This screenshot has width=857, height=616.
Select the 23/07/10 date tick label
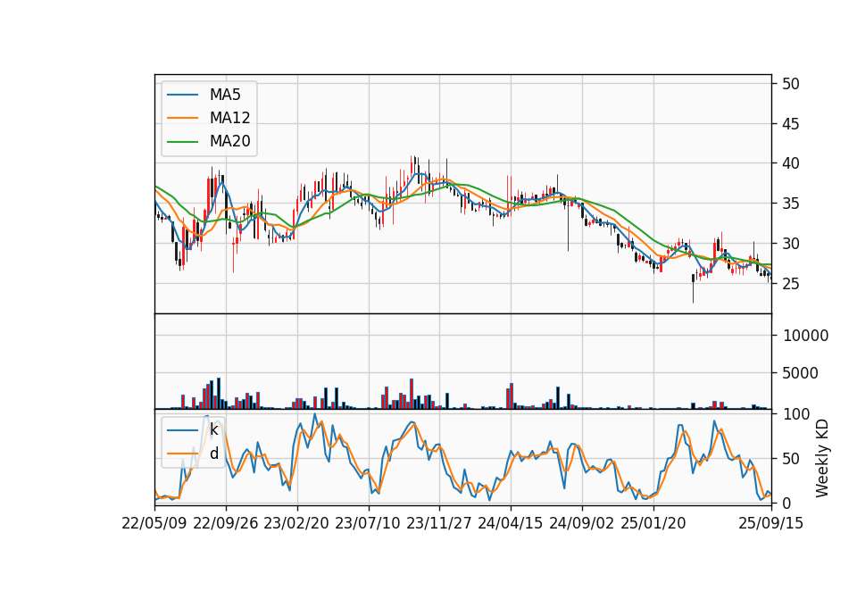[x=368, y=523]
